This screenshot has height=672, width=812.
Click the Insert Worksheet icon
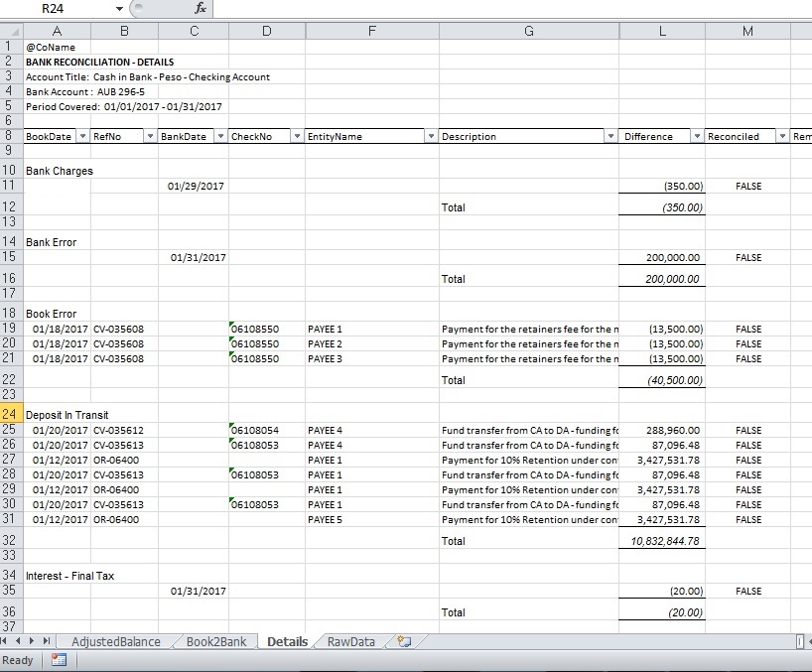404,642
